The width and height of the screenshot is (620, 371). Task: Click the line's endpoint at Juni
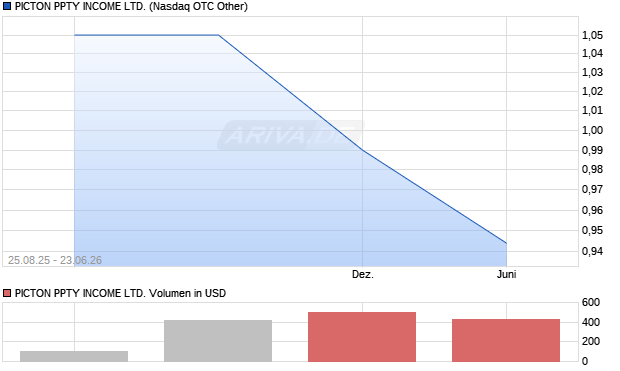(x=506, y=243)
